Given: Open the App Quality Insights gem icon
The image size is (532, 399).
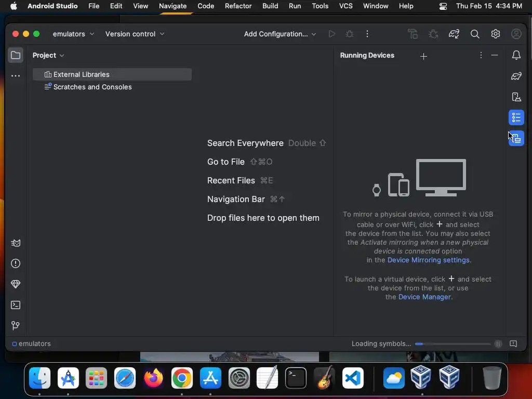Looking at the screenshot, I should point(16,284).
